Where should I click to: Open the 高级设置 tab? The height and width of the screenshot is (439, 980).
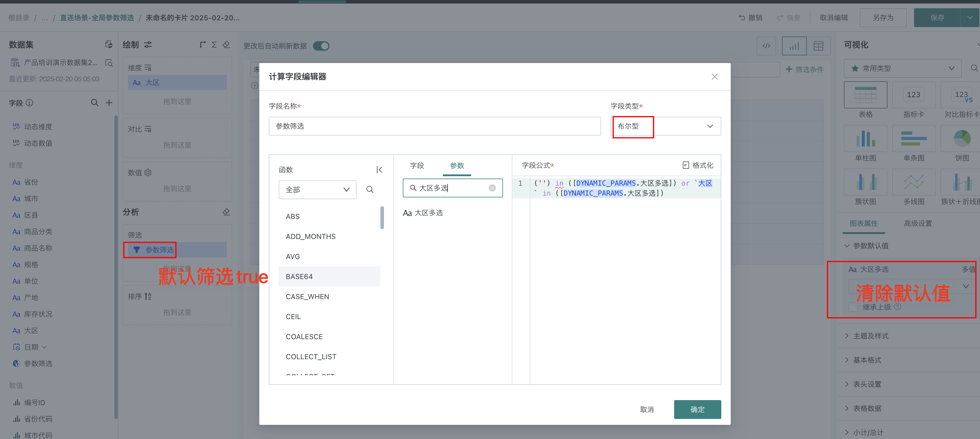pos(918,223)
